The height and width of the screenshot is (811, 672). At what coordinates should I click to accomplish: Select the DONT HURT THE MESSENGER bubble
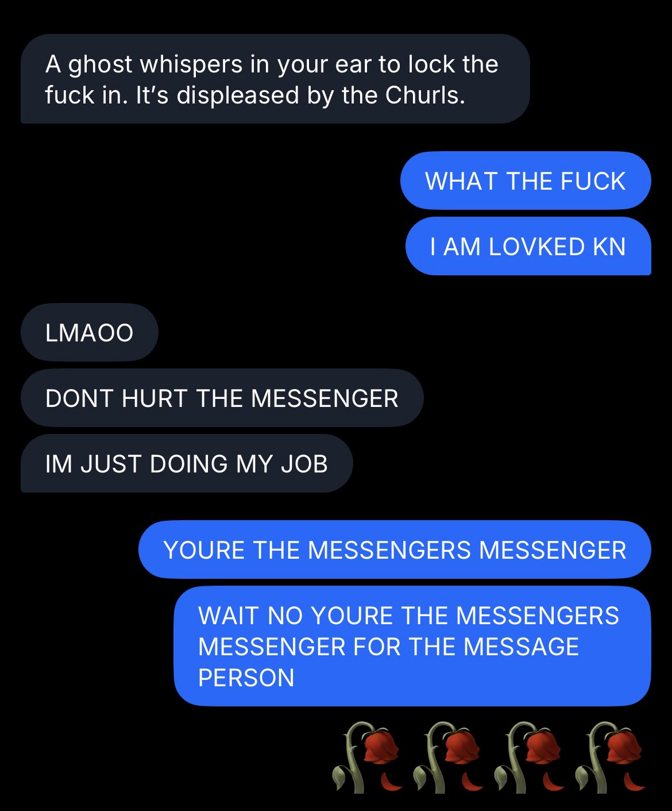[x=222, y=398]
